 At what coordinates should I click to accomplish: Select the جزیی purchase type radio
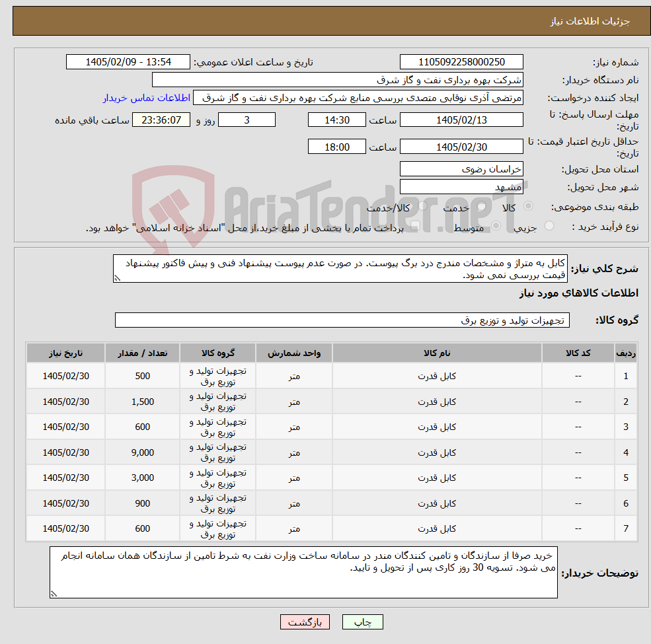point(549,226)
